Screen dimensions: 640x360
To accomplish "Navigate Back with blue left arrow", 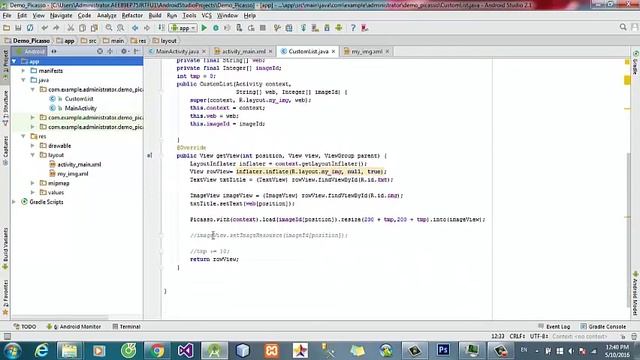I will point(135,28).
